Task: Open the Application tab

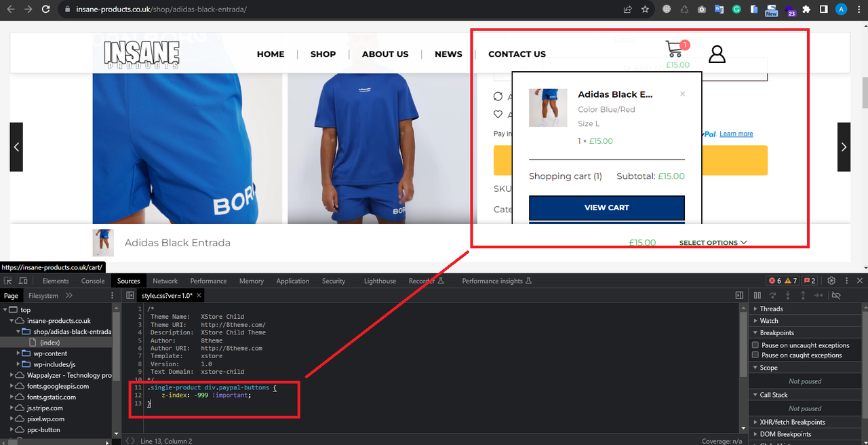Action: coord(293,281)
